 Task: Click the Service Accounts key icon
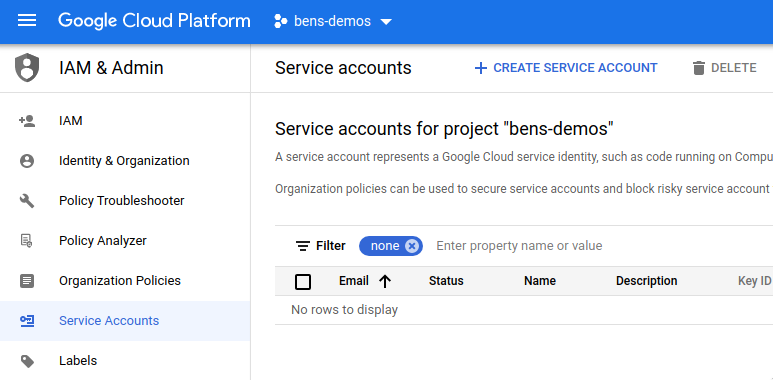[x=27, y=321]
